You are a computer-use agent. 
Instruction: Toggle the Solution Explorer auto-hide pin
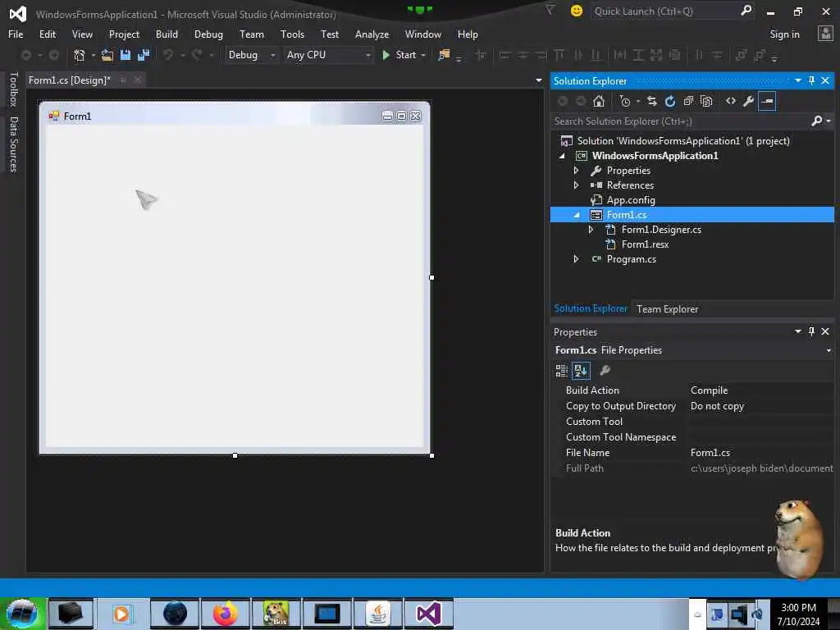[811, 80]
